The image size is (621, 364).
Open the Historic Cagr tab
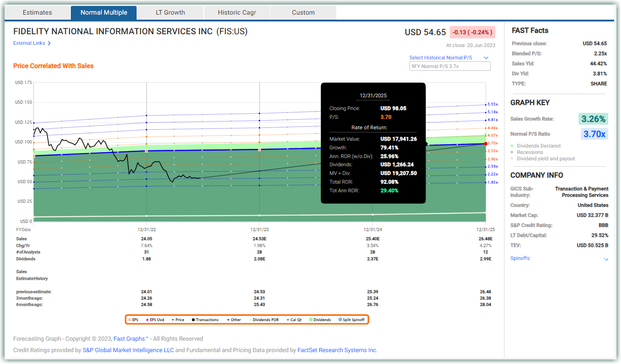click(237, 12)
